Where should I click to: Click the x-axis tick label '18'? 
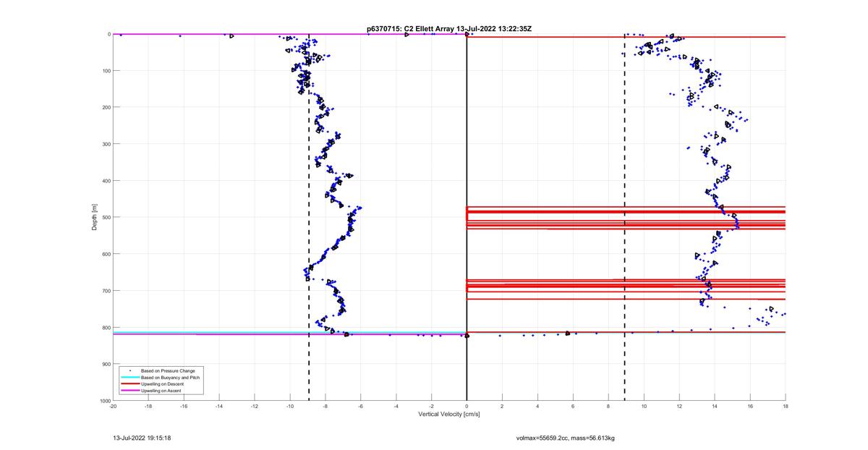click(786, 407)
